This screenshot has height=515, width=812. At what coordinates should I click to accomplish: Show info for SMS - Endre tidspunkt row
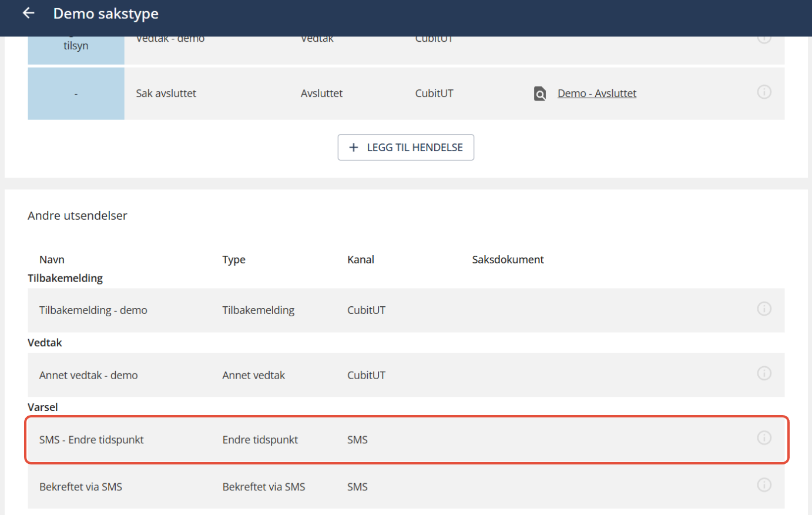coord(764,438)
